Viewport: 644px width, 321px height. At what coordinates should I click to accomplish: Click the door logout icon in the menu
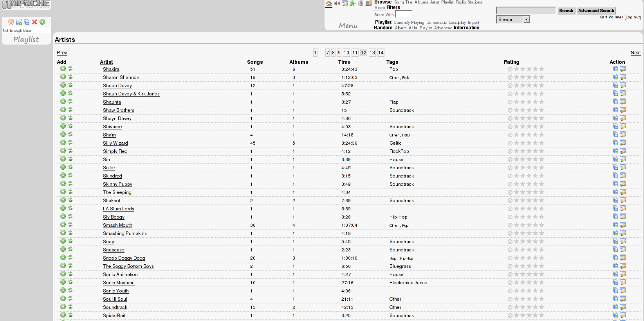coord(368,4)
